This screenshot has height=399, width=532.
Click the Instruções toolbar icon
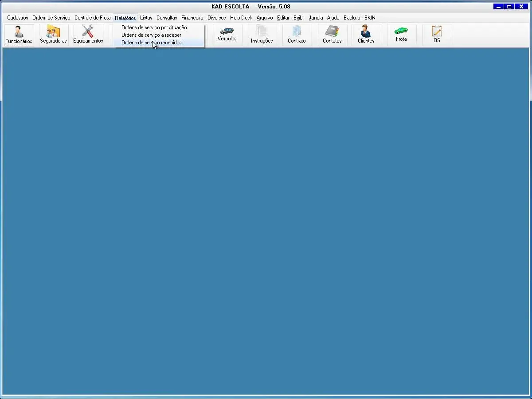pyautogui.click(x=262, y=35)
